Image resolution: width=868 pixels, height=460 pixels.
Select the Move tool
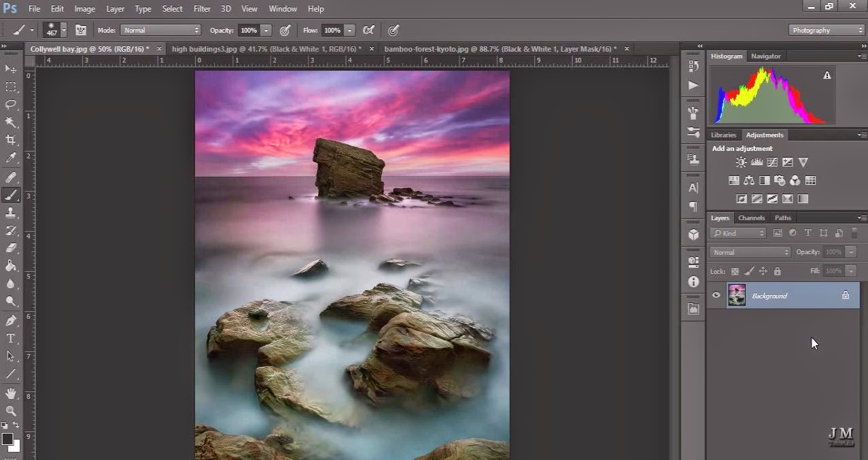[x=10, y=69]
